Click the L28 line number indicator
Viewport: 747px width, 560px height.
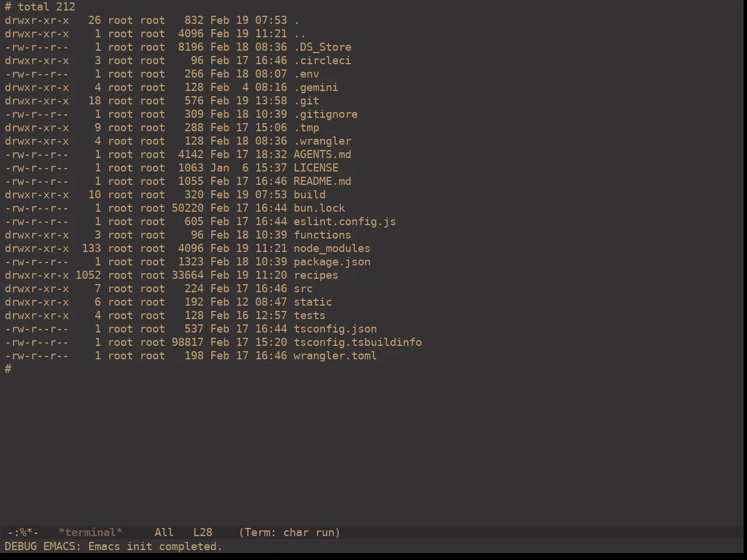coord(203,533)
